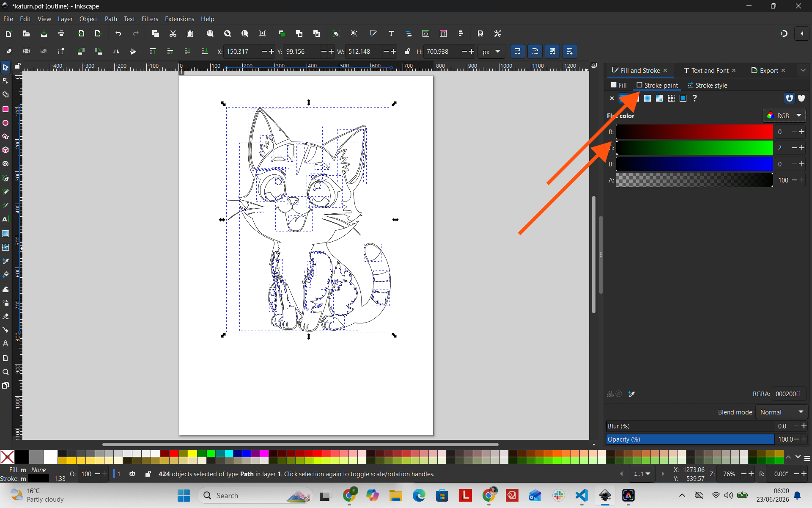
Task: Click the Opacity (%) slider bar
Action: 690,439
